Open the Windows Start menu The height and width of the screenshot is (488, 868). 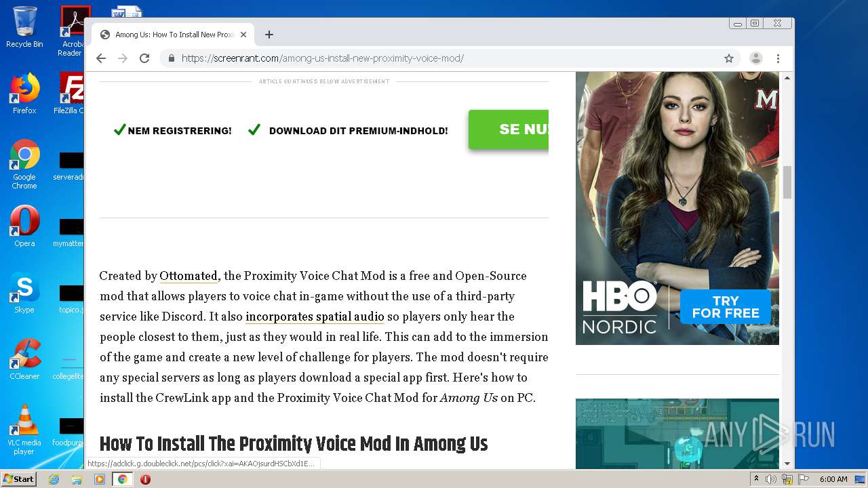pos(19,479)
